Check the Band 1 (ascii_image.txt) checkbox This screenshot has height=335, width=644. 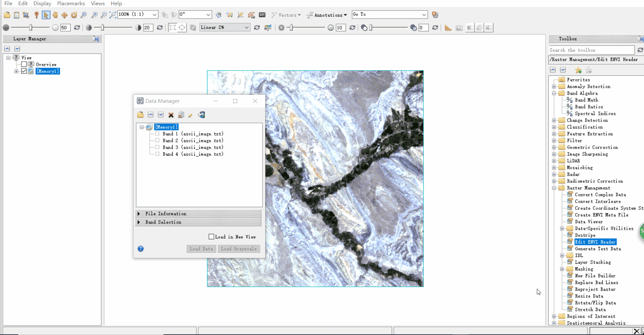point(157,134)
